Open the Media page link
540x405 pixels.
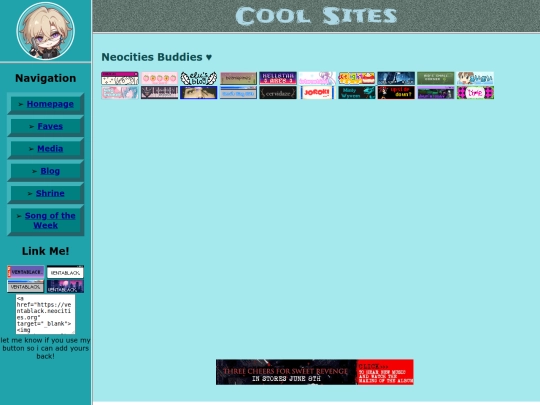[x=50, y=148]
